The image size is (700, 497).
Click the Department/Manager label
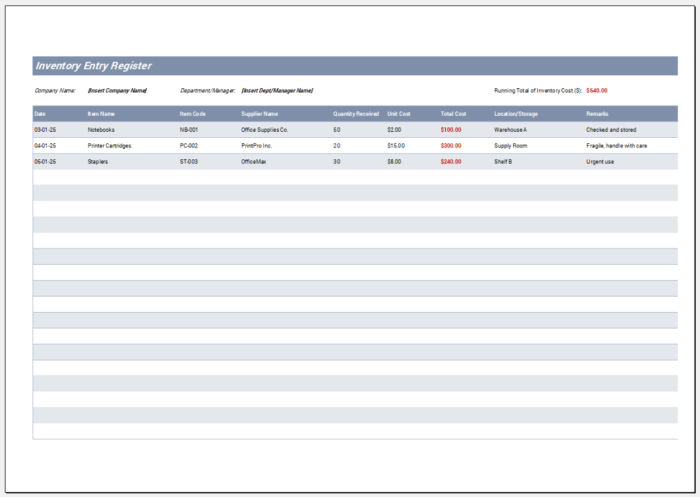[207, 91]
